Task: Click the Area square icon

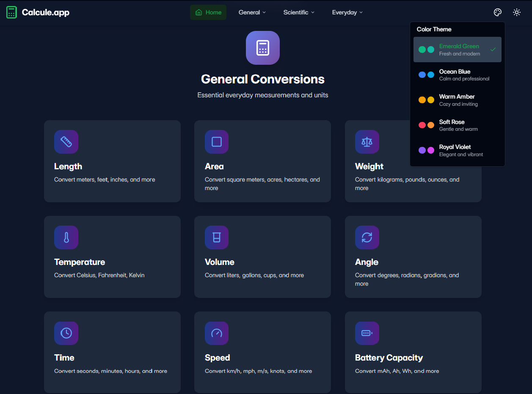Action: (217, 142)
